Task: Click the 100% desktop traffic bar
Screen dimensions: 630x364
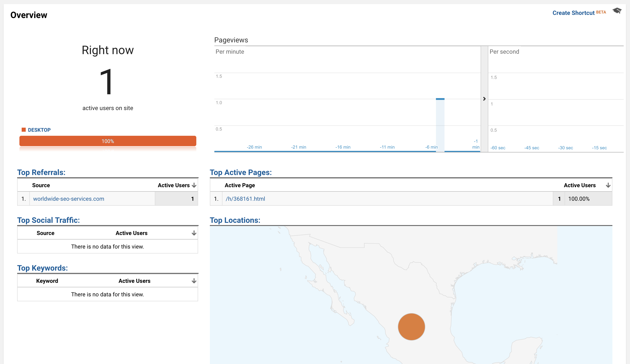Action: 108,141
